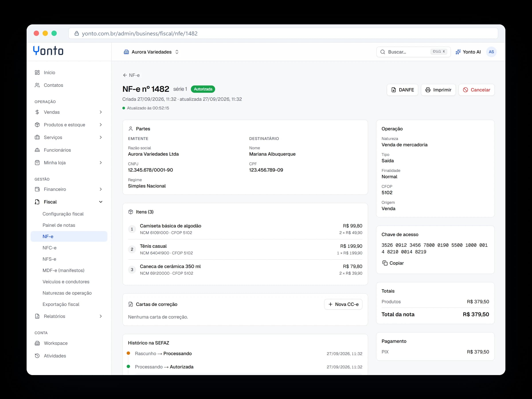This screenshot has width=532, height=399.
Task: Open Painel de notas
Action: (59, 225)
